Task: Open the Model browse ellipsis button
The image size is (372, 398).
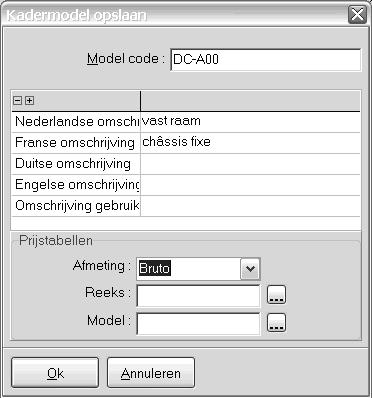Action: click(276, 323)
